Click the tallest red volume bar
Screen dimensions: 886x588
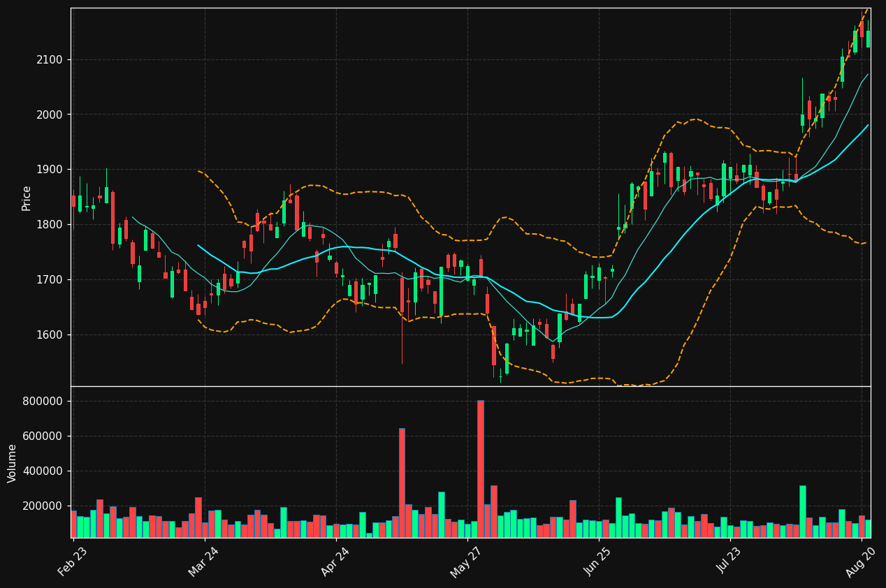481,469
